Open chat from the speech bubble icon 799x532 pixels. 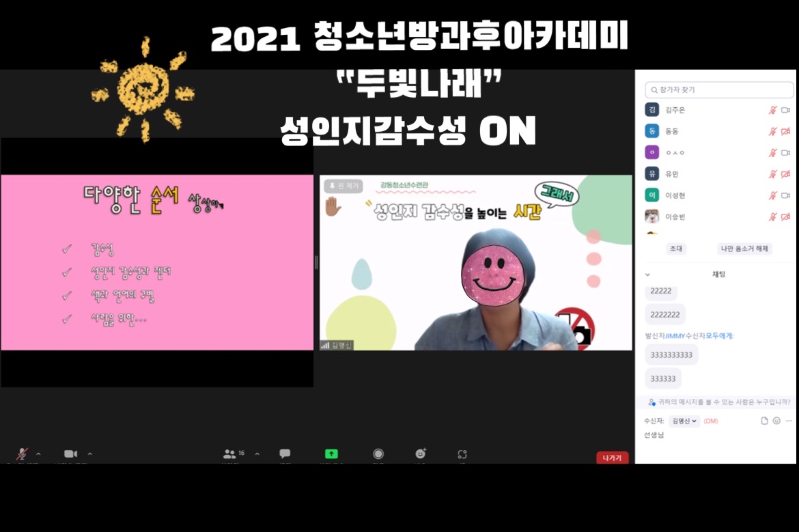(x=285, y=453)
